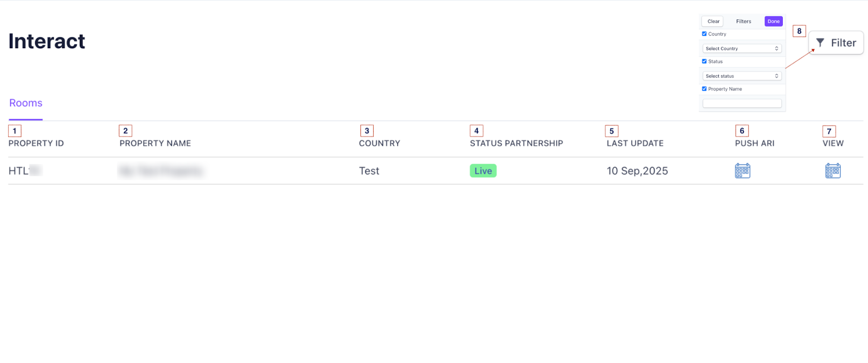Switch to the Rooms tab
868x363 pixels.
25,103
